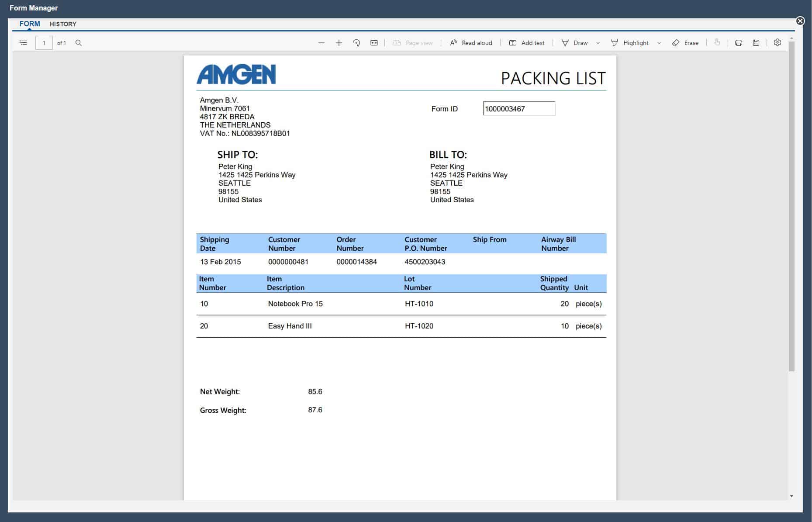Image resolution: width=812 pixels, height=522 pixels.
Task: Print the packing list
Action: 738,42
